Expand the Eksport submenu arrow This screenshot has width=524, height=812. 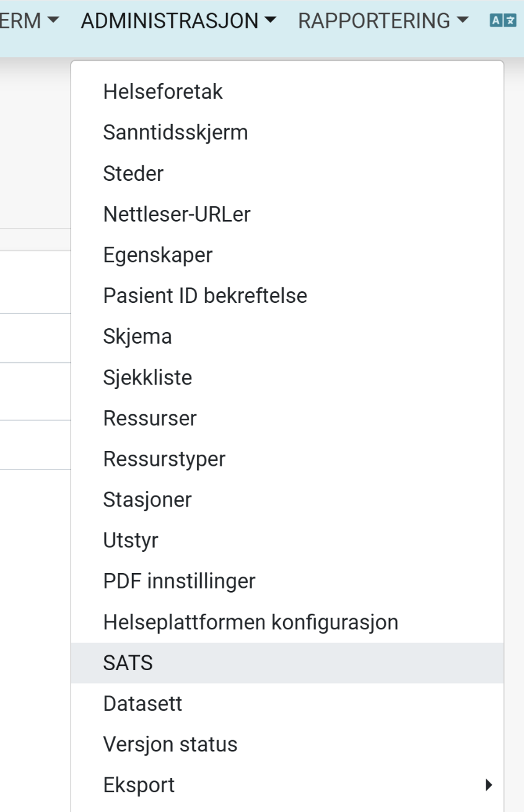[x=489, y=785]
